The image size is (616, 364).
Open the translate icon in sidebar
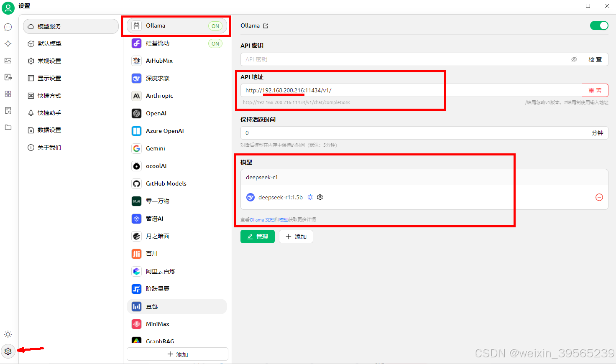8,77
